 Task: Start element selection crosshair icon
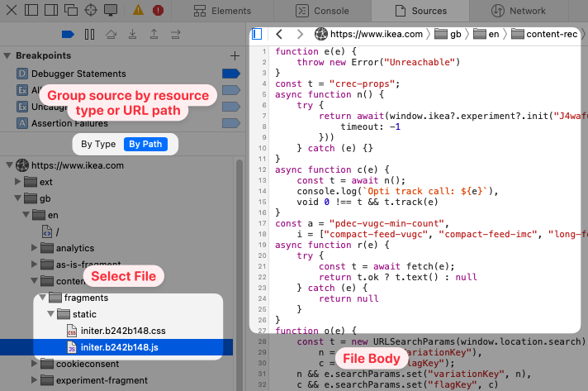pos(91,10)
